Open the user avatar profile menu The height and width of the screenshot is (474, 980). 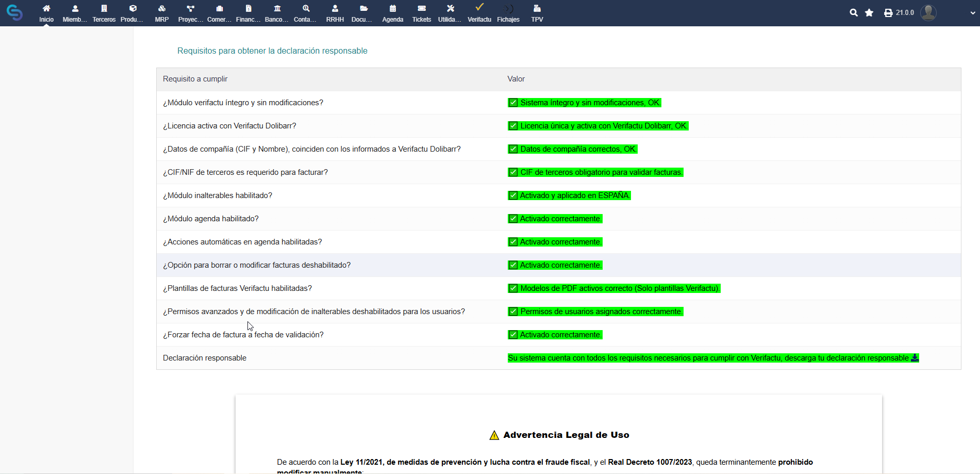(928, 12)
